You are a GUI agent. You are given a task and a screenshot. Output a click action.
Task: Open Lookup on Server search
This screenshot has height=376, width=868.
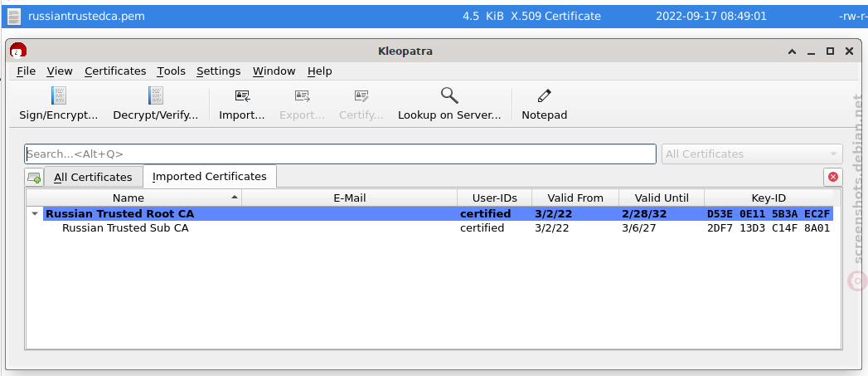tap(449, 104)
